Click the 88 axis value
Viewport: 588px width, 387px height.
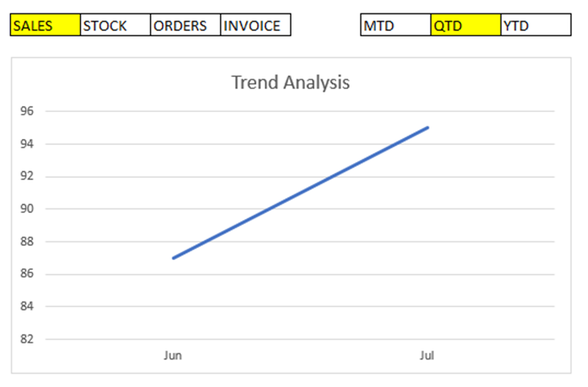click(27, 241)
